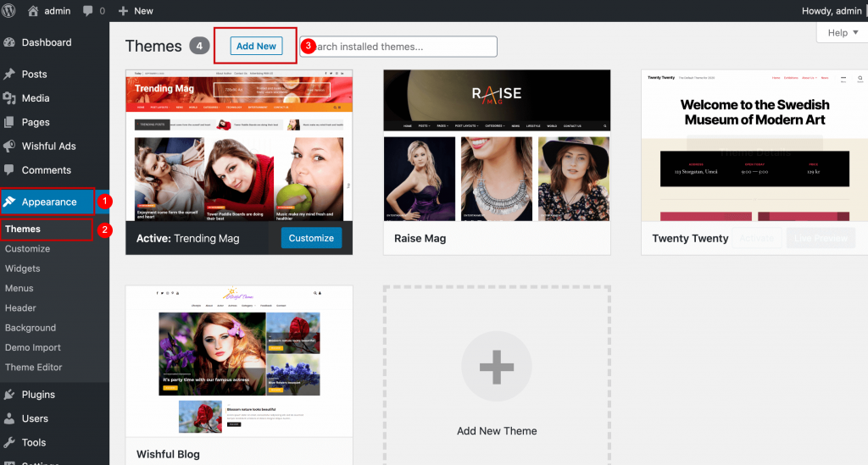Open the Twenty Twenty theme screenshot
The height and width of the screenshot is (465, 868).
click(754, 146)
